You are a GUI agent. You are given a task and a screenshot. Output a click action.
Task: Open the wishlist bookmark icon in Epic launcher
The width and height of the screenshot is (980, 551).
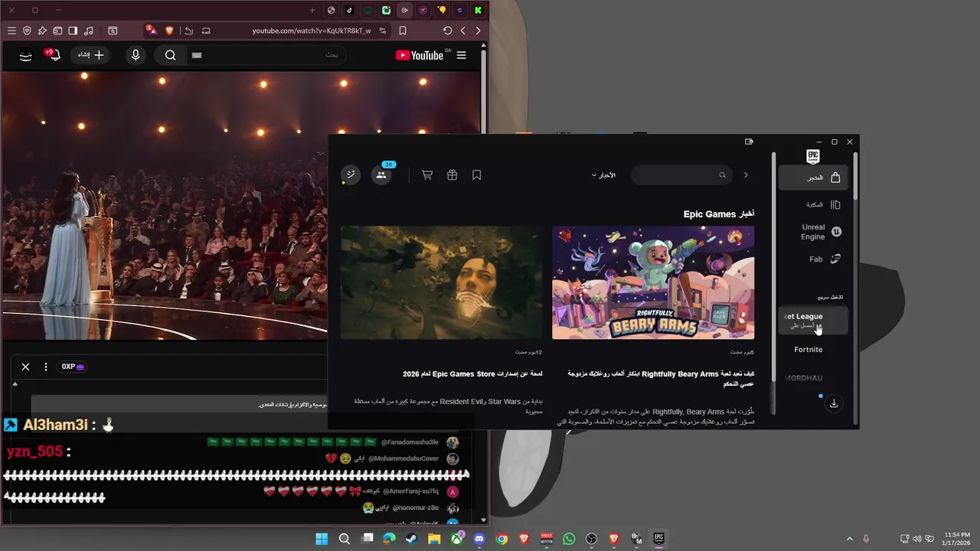[476, 175]
